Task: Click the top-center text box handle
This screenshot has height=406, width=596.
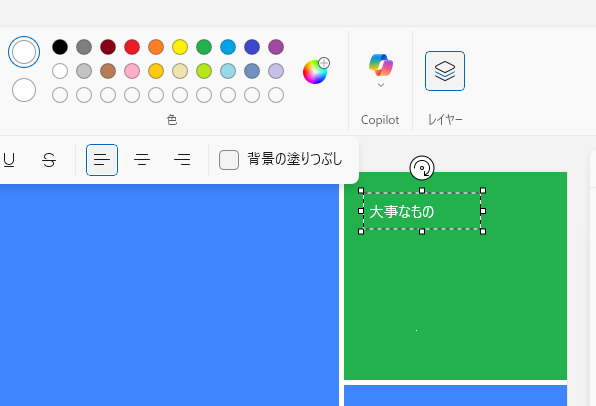Action: (422, 190)
